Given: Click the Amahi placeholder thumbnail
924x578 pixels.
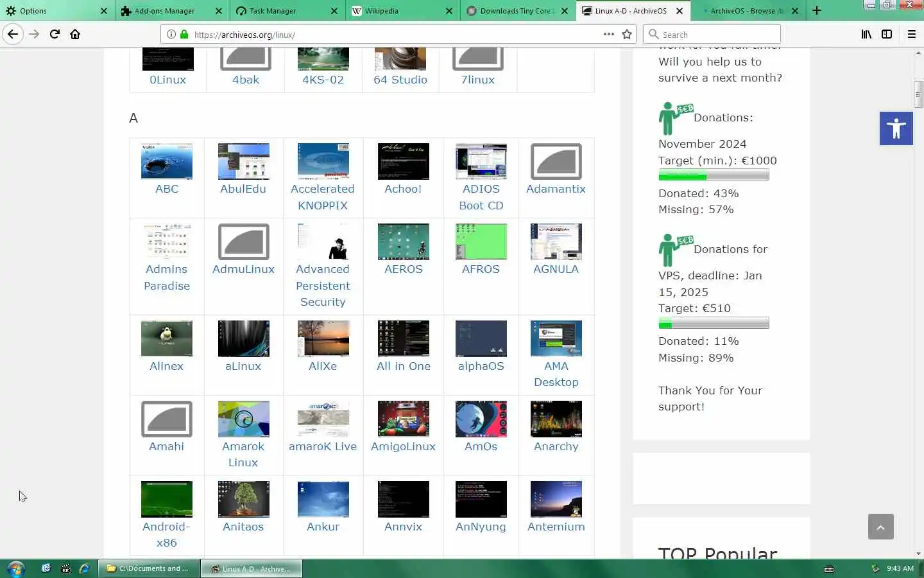Looking at the screenshot, I should [x=167, y=419].
